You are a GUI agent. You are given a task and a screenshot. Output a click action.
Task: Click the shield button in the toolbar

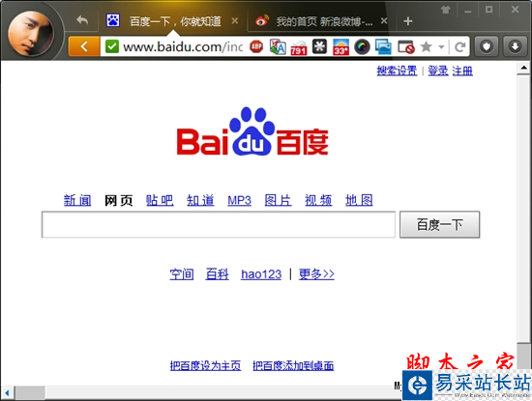coord(487,46)
